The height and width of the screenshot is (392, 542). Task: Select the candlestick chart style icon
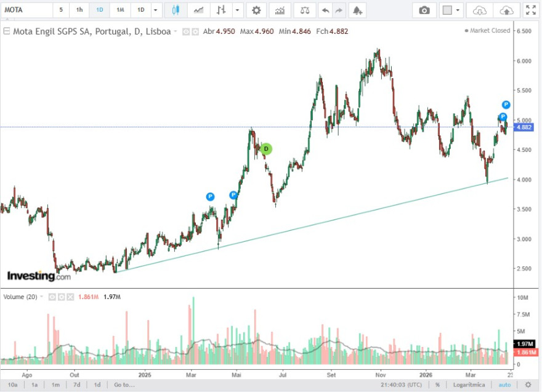click(176, 10)
